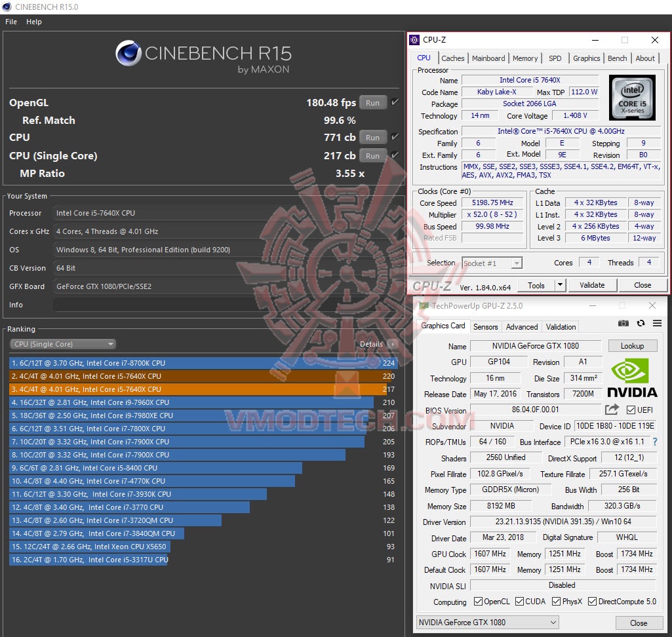
Task: Run the OpenGL benchmark
Action: 372,103
